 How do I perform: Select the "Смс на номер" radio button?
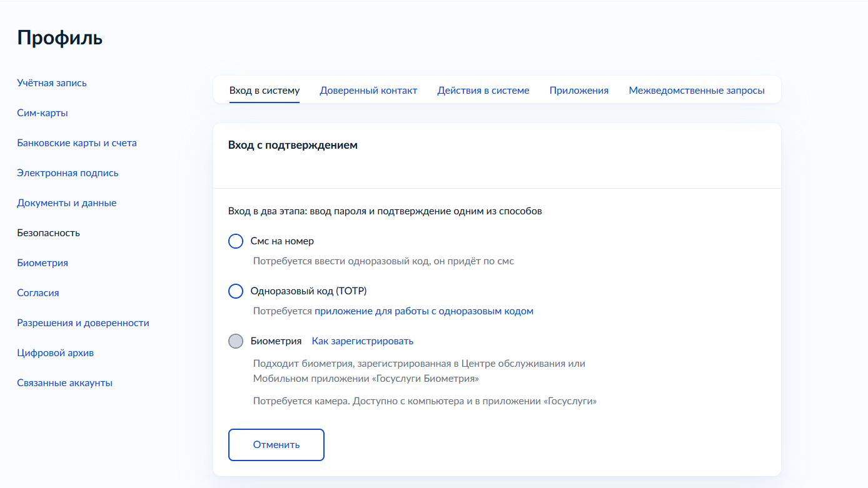pos(236,241)
